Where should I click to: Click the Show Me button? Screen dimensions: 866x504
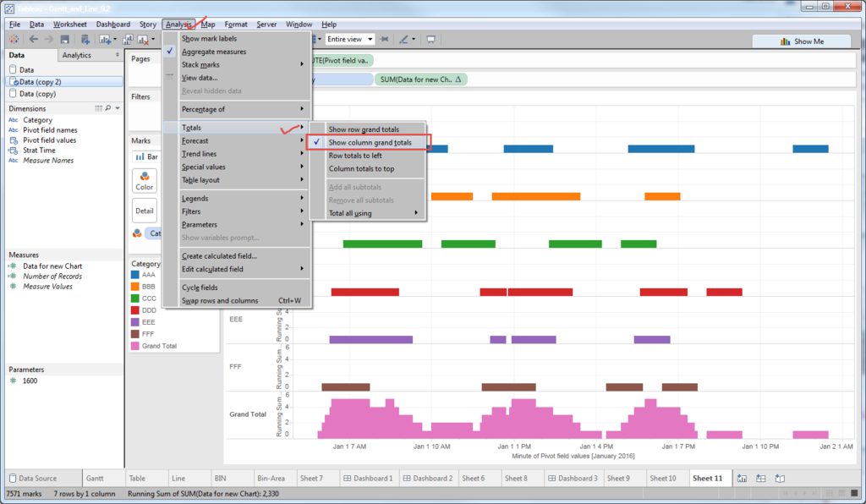[x=802, y=41]
